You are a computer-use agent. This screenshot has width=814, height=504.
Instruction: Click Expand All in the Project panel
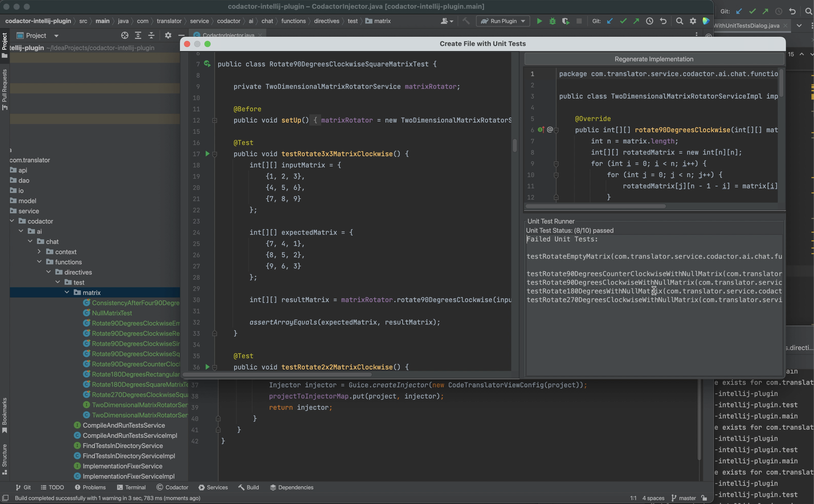(x=138, y=35)
